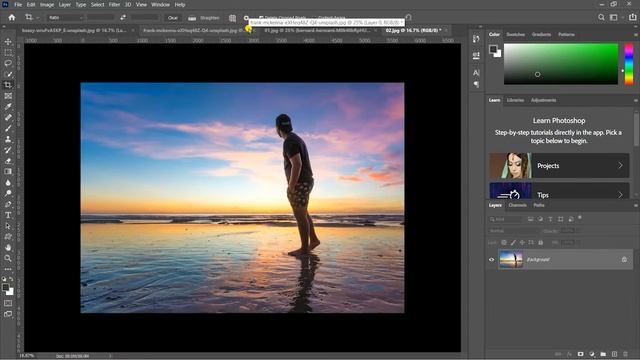This screenshot has height=360, width=640.
Task: Switch to the Channels tab
Action: [x=518, y=205]
